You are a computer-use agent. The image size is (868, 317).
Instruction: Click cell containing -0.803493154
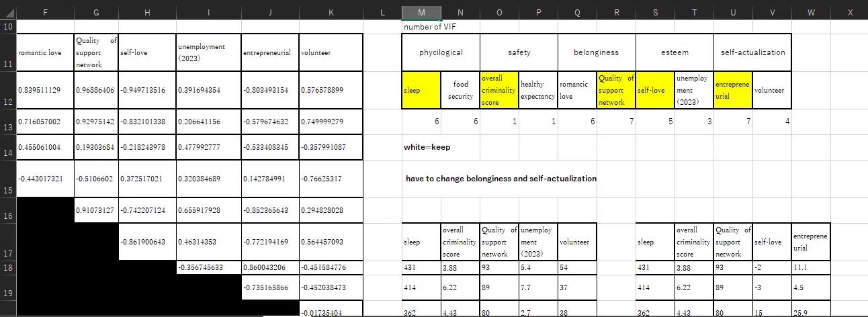click(269, 90)
